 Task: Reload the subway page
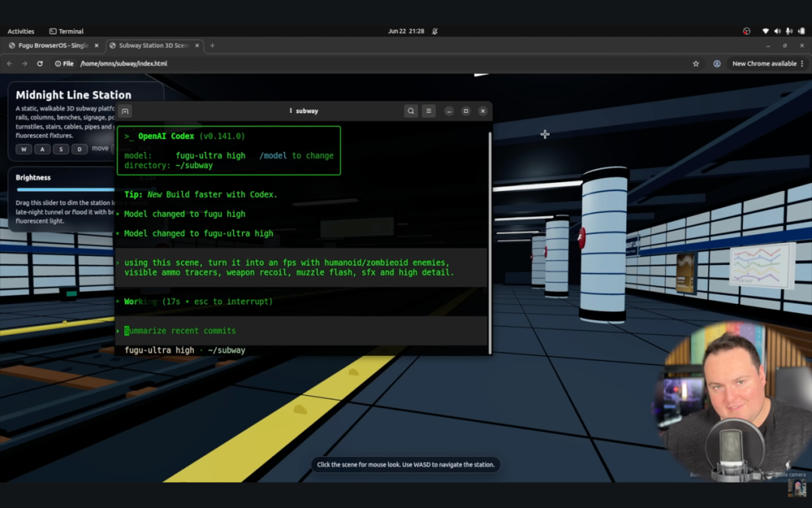pyautogui.click(x=40, y=64)
